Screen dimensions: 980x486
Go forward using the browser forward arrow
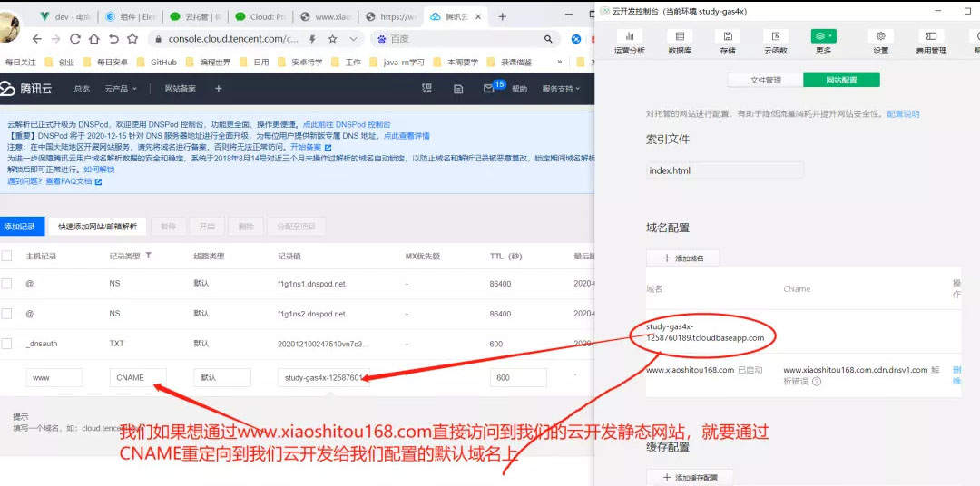coord(55,39)
